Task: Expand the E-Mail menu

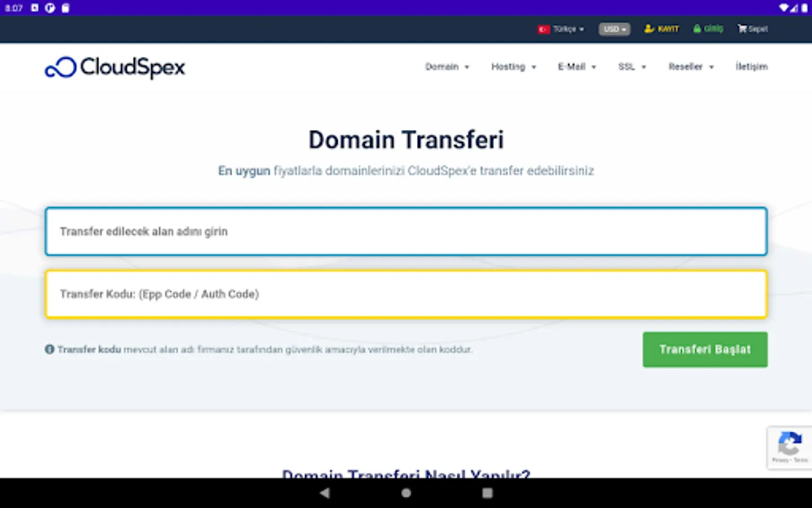Action: click(577, 67)
